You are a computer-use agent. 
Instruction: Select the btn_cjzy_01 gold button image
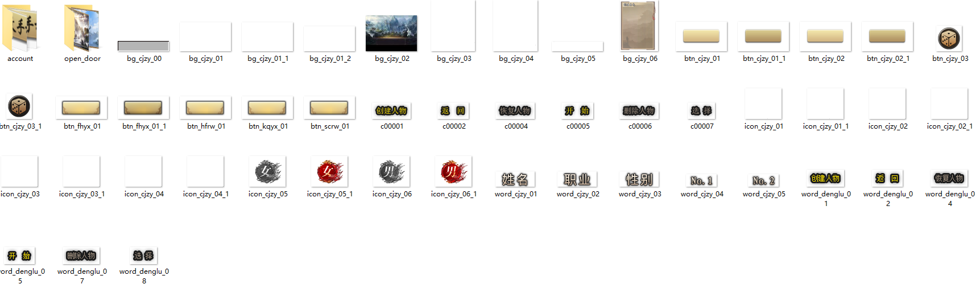click(701, 36)
